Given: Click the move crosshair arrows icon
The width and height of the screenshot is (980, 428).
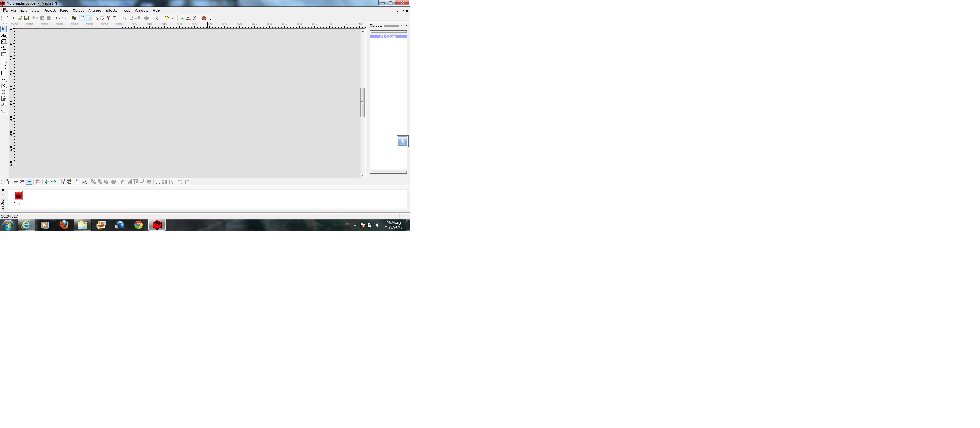Looking at the screenshot, I should click(102, 18).
